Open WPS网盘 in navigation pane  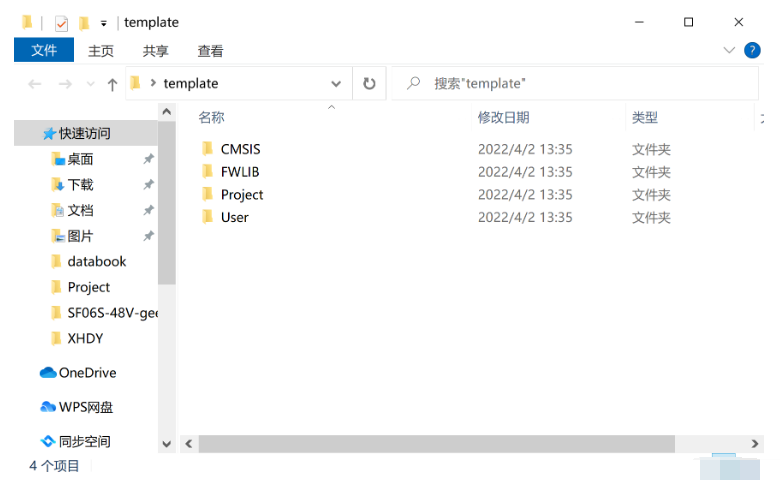pyautogui.click(x=77, y=407)
